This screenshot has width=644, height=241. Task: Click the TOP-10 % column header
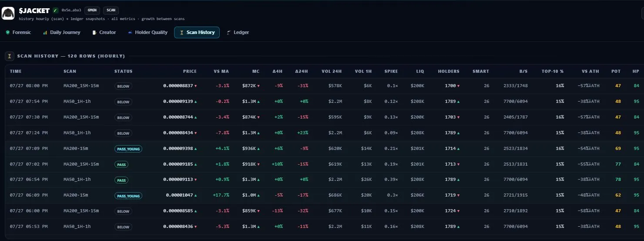(553, 71)
